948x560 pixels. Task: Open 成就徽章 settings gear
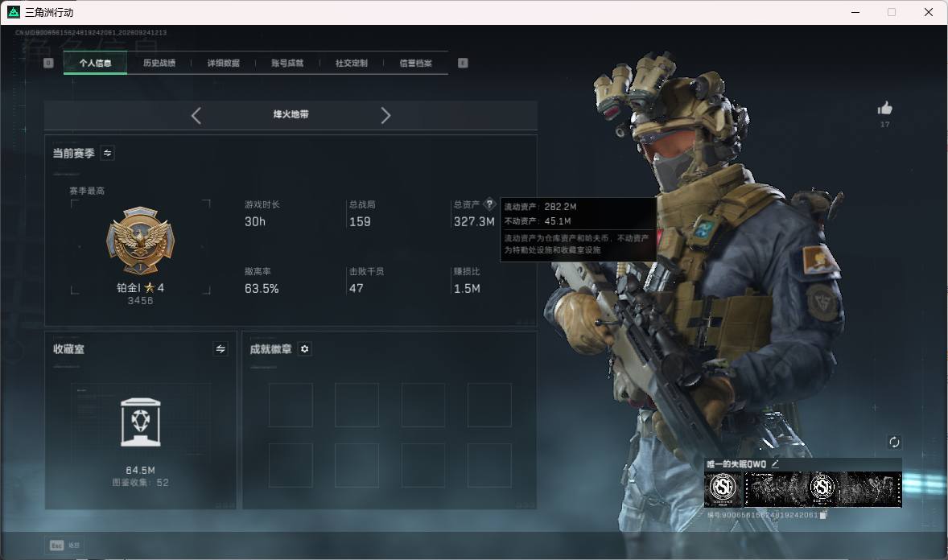click(x=305, y=349)
